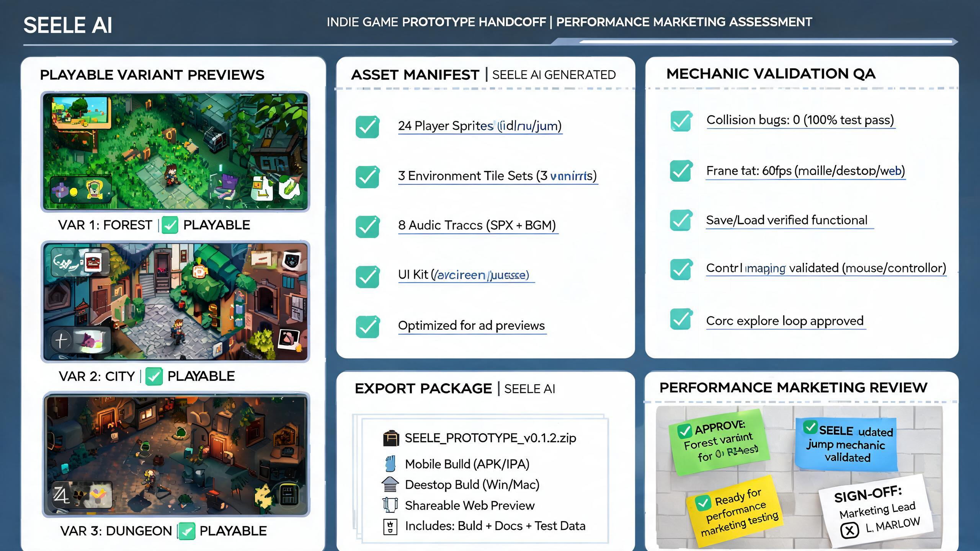The image size is (980, 551).
Task: Select Includes: Build + Docs + Test Data
Action: (x=495, y=526)
